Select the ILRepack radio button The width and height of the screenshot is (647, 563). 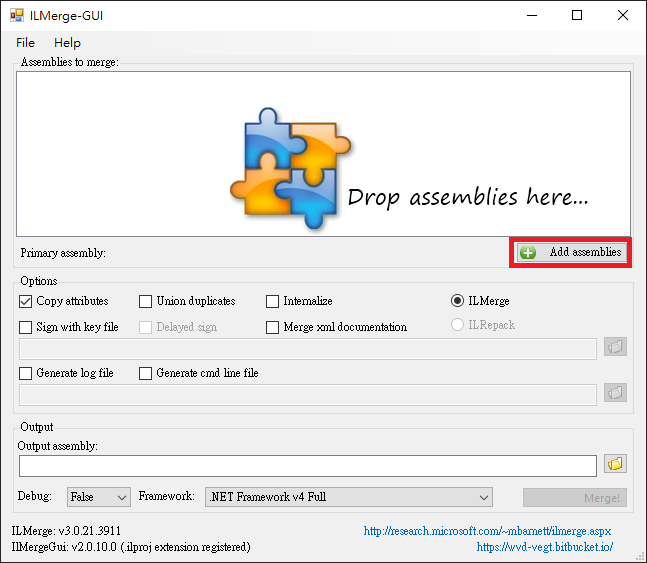coord(457,325)
